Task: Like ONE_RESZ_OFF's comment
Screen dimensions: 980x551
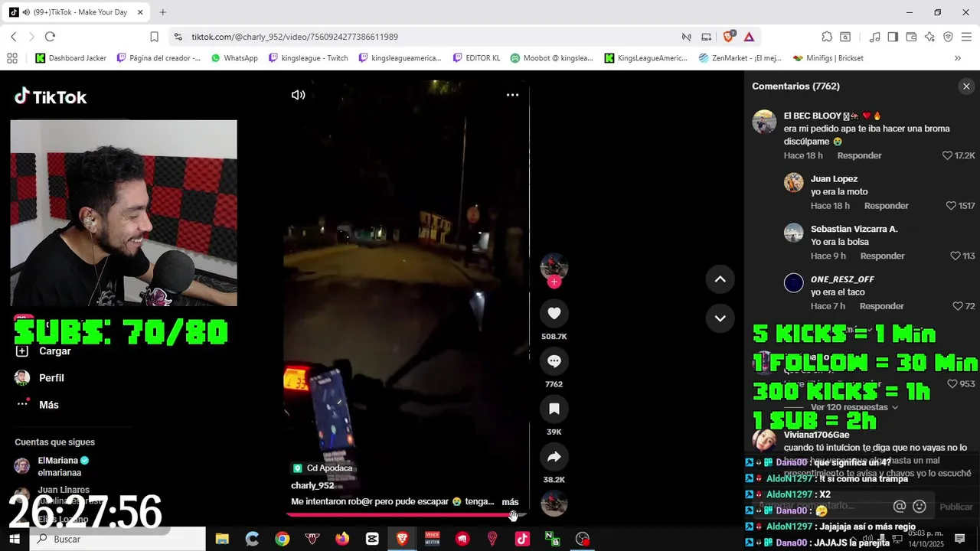Action: click(x=958, y=306)
